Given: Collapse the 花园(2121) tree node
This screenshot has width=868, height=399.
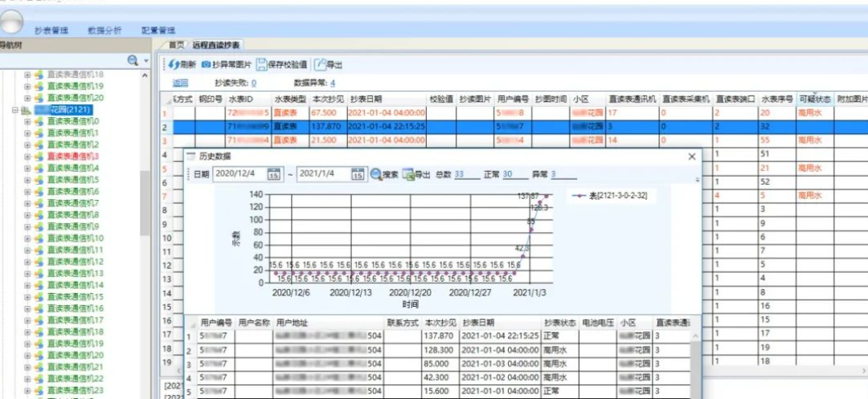Looking at the screenshot, I should pyautogui.click(x=14, y=110).
